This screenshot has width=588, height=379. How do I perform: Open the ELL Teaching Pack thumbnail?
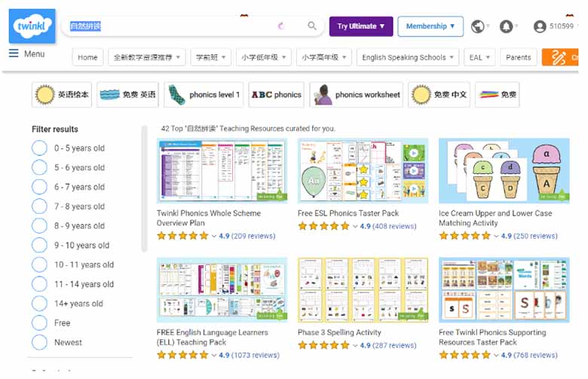(x=222, y=290)
